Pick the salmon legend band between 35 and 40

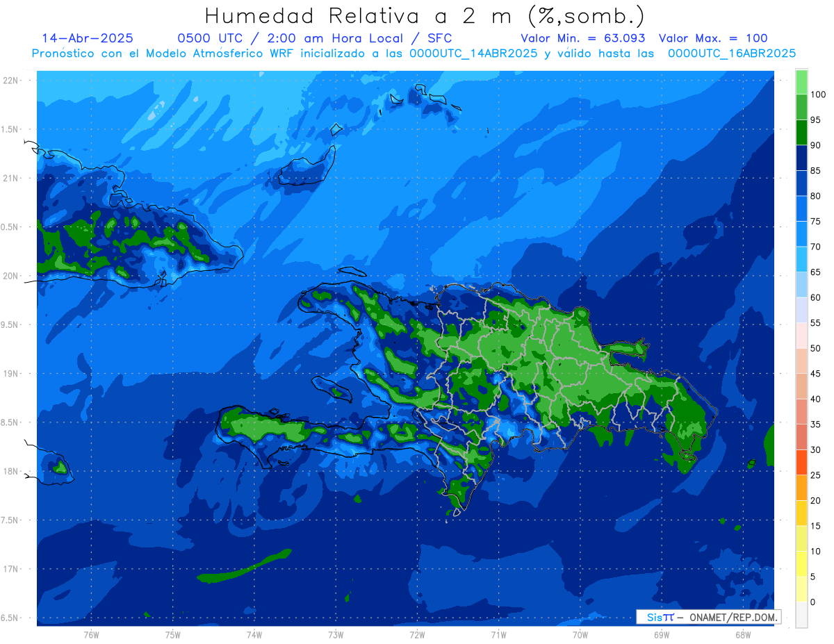[x=801, y=411]
